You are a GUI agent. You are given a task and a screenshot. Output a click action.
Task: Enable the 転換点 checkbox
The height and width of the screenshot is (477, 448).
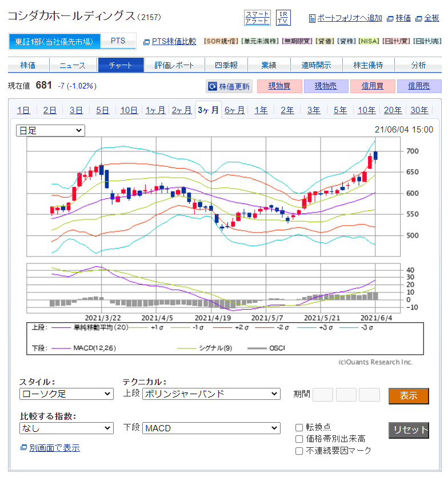tap(299, 427)
